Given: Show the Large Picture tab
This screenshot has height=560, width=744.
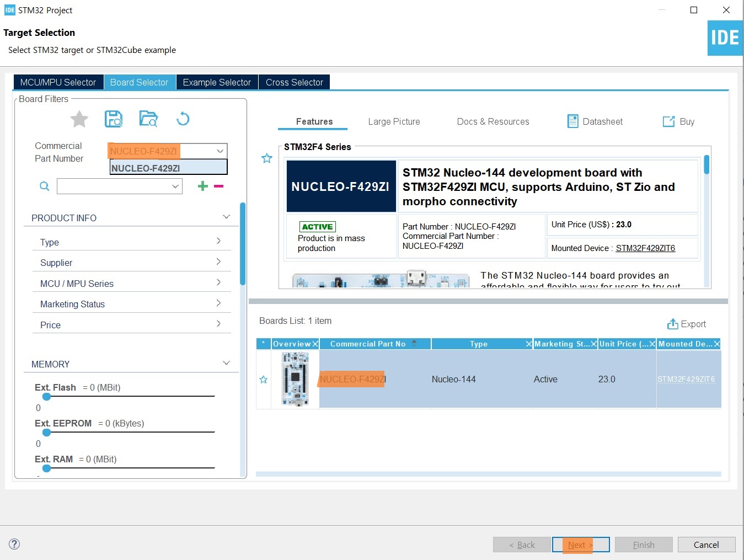Looking at the screenshot, I should point(394,121).
